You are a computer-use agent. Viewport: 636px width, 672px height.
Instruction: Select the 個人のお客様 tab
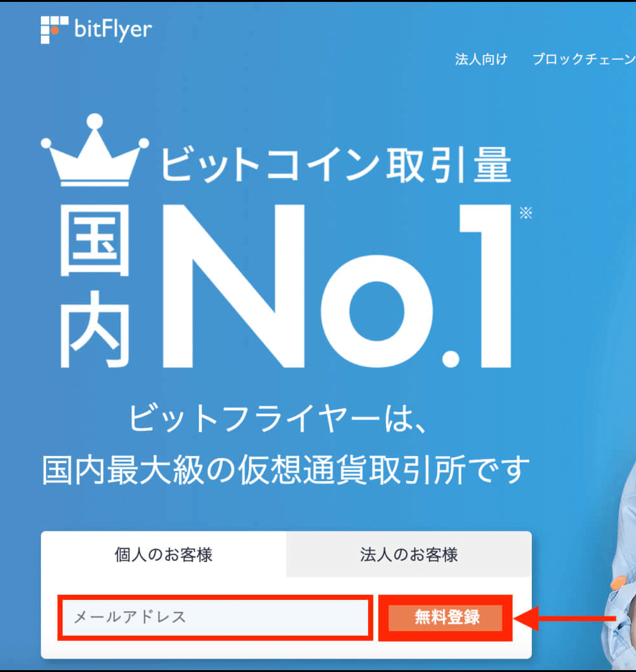pos(164,554)
